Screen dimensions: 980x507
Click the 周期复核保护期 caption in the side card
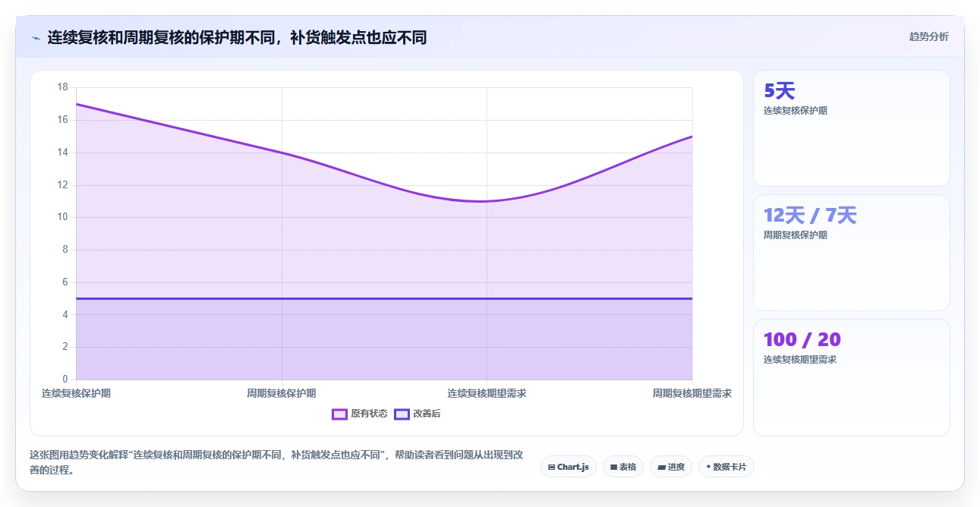point(796,235)
